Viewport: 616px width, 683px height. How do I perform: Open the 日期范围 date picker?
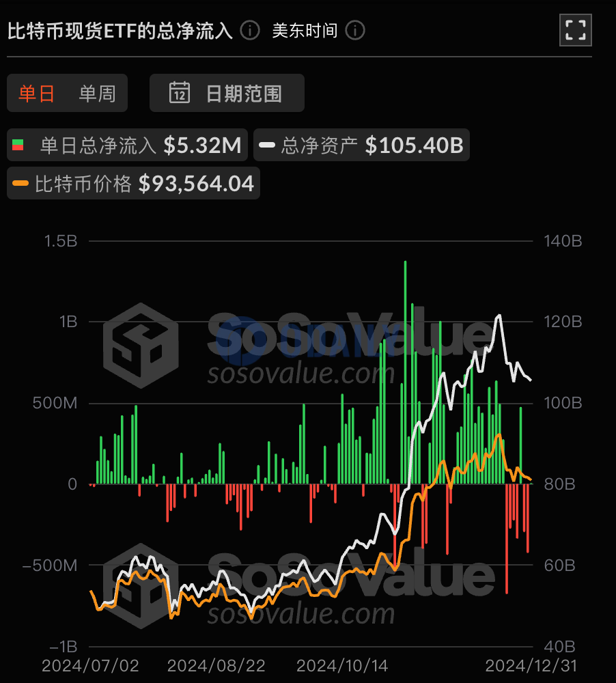point(227,93)
